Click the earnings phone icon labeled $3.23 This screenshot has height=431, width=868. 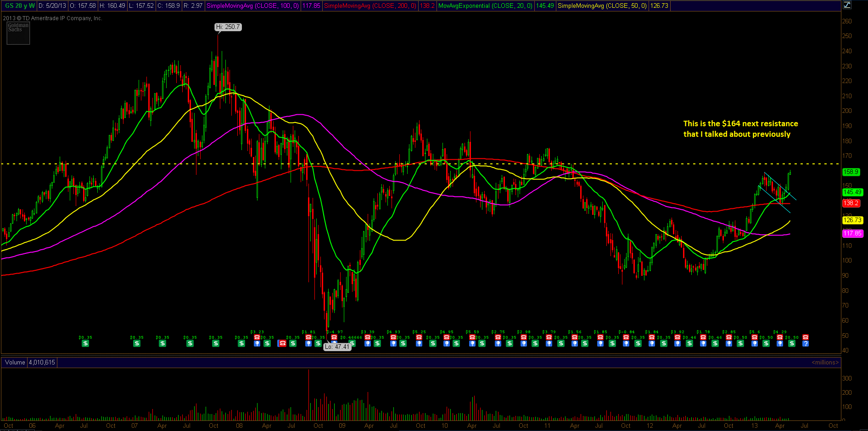coord(257,337)
